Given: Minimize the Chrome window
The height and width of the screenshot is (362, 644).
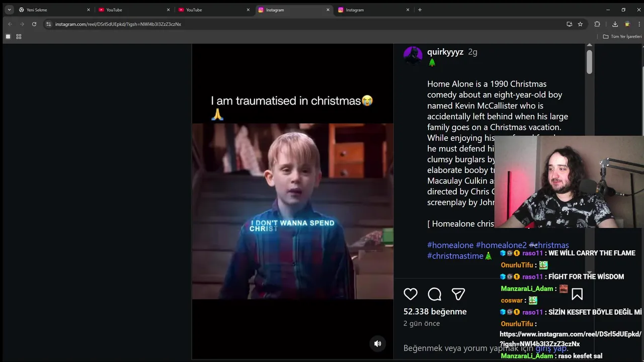Looking at the screenshot, I should click(608, 10).
